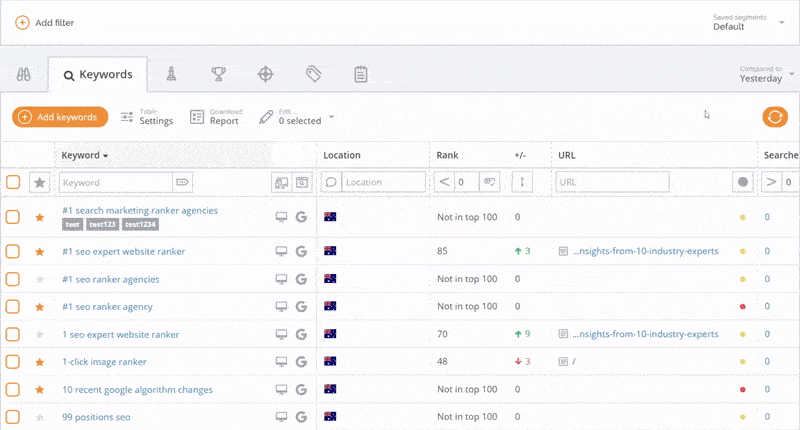Open the clipboard notes tab

click(361, 74)
